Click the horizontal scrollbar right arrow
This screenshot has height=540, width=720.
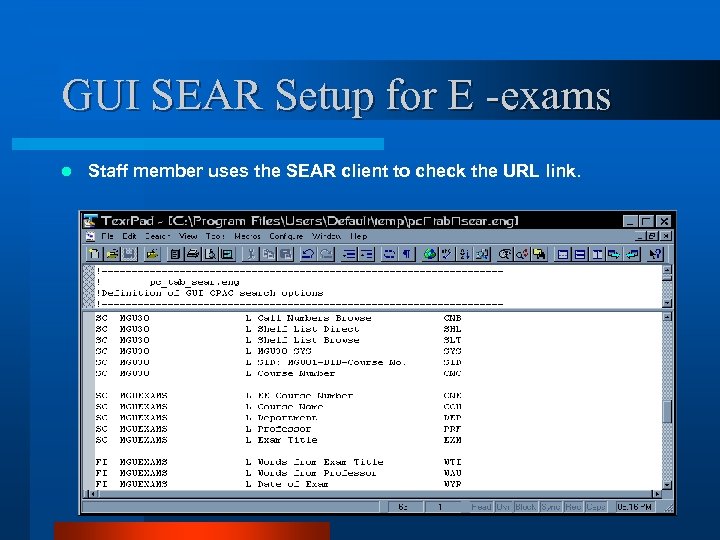(657, 494)
